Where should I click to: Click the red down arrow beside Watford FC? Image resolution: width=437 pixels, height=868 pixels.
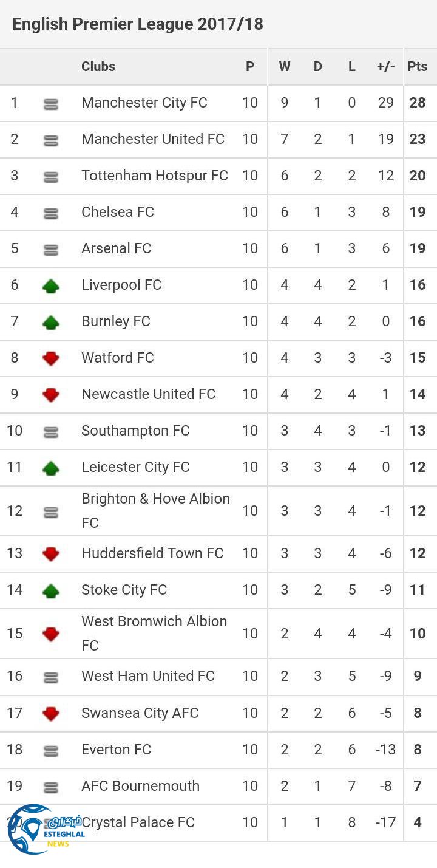click(51, 358)
